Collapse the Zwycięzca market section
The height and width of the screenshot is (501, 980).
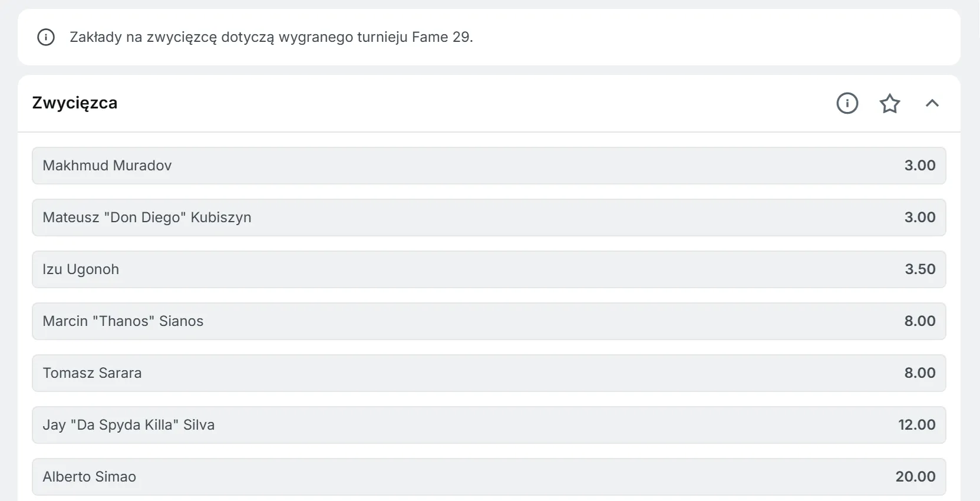click(x=932, y=103)
